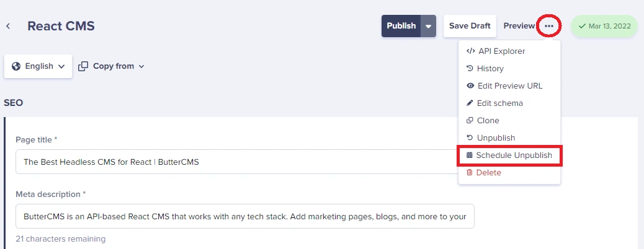Go back using the left chevron arrow
Viewport: 644px width, 249px height.
[x=8, y=26]
